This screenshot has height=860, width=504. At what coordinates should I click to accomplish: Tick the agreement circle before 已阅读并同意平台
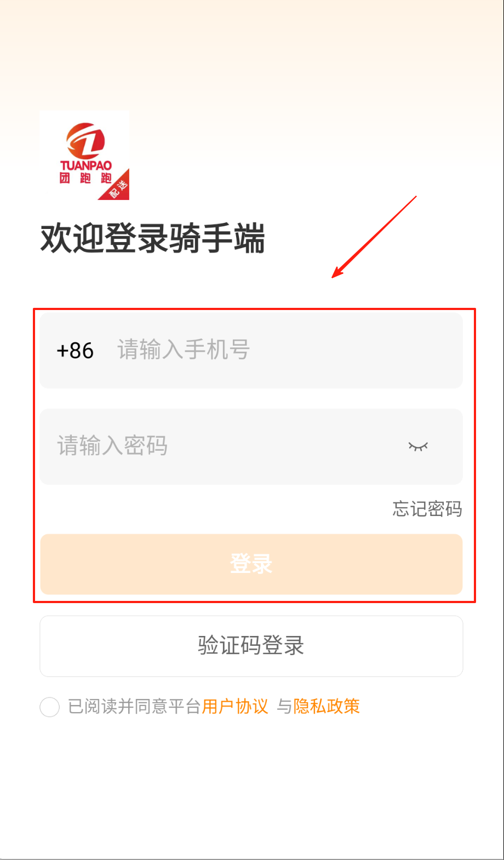(50, 707)
